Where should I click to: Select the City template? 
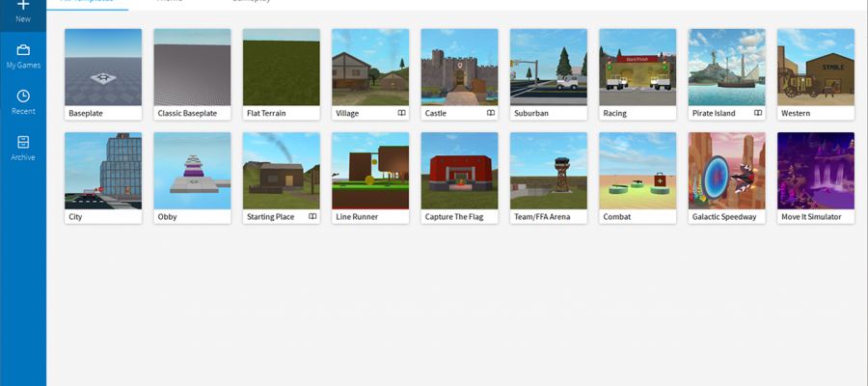[103, 178]
